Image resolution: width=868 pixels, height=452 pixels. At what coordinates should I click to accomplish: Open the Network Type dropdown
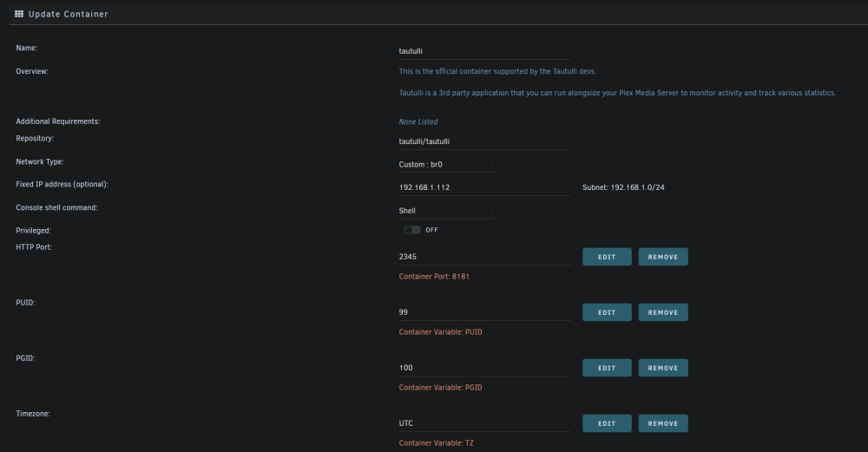coord(445,164)
